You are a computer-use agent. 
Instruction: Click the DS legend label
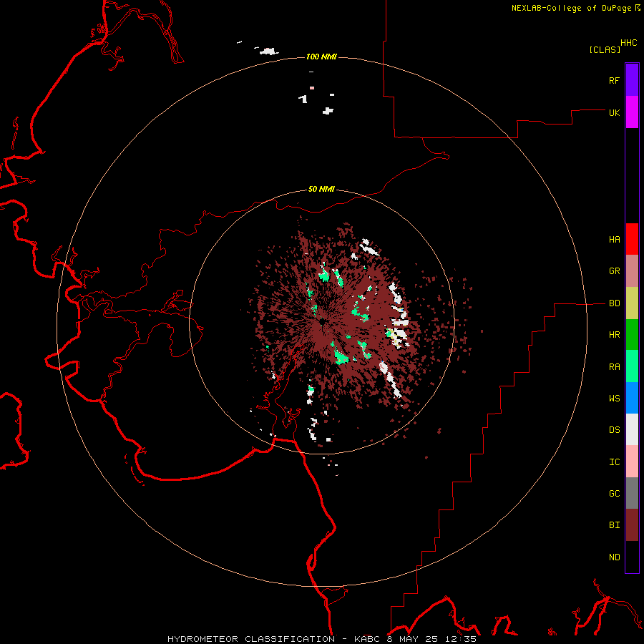614,430
